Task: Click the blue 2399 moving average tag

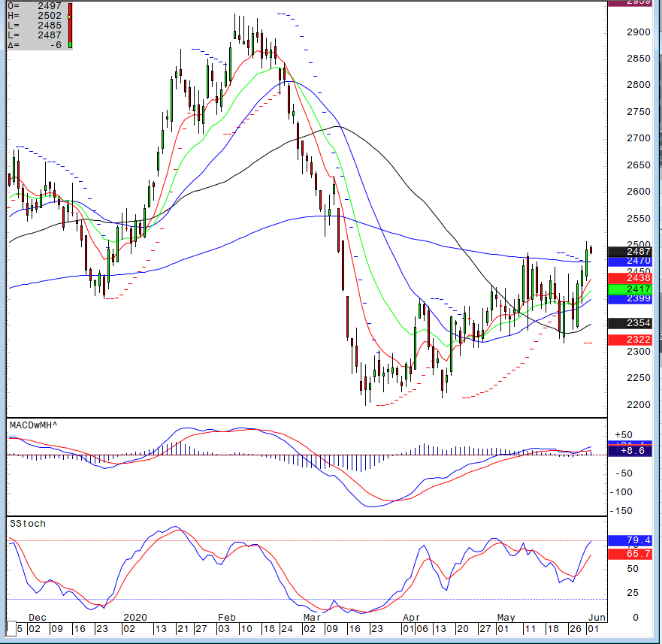Action: click(x=630, y=298)
